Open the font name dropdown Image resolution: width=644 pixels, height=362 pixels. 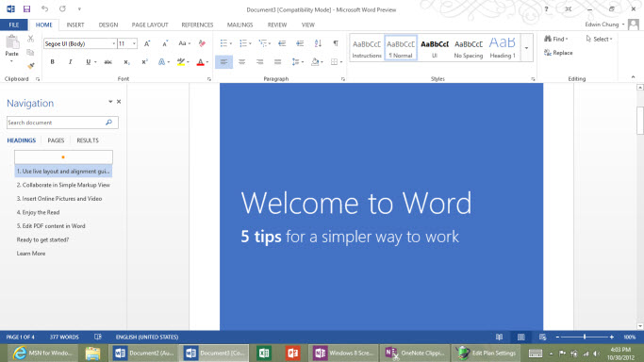coord(114,43)
